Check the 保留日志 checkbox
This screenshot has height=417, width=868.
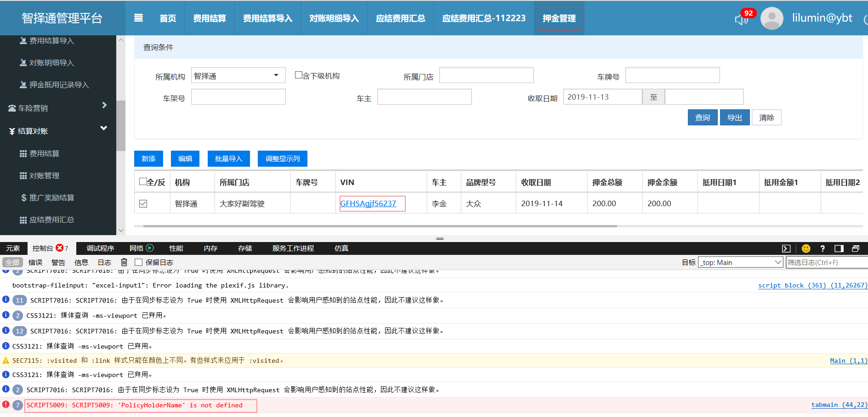[x=138, y=262]
